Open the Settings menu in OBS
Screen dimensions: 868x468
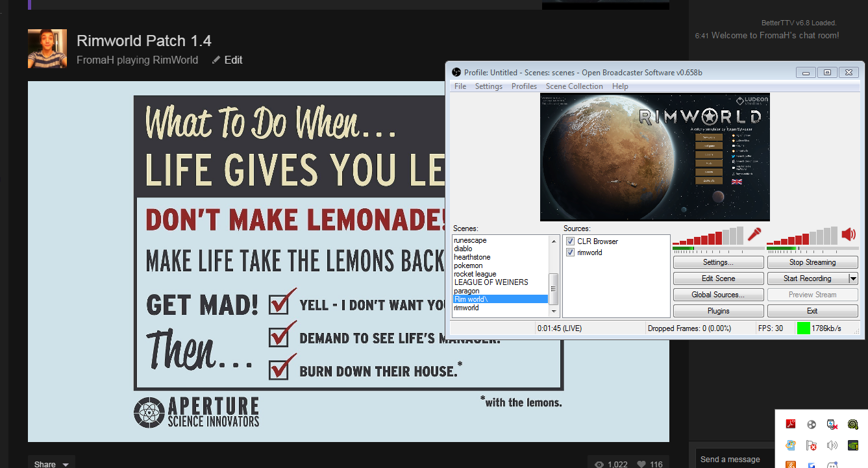pos(489,86)
